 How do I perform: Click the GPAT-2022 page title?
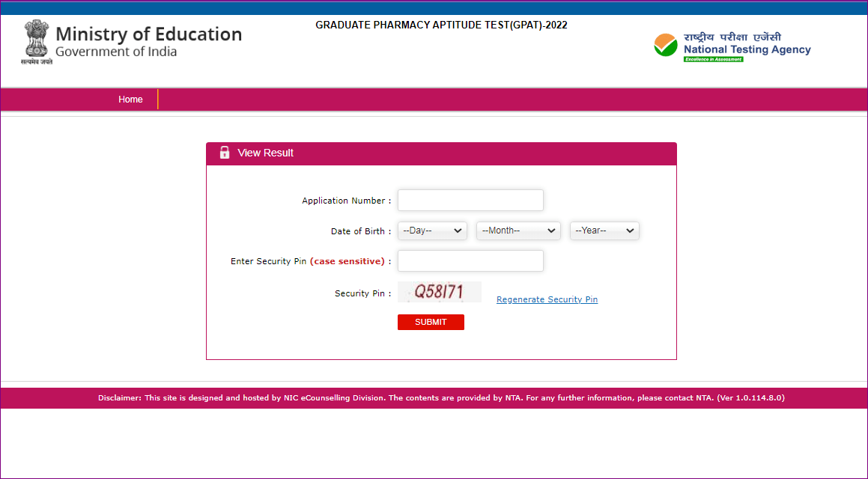[440, 25]
